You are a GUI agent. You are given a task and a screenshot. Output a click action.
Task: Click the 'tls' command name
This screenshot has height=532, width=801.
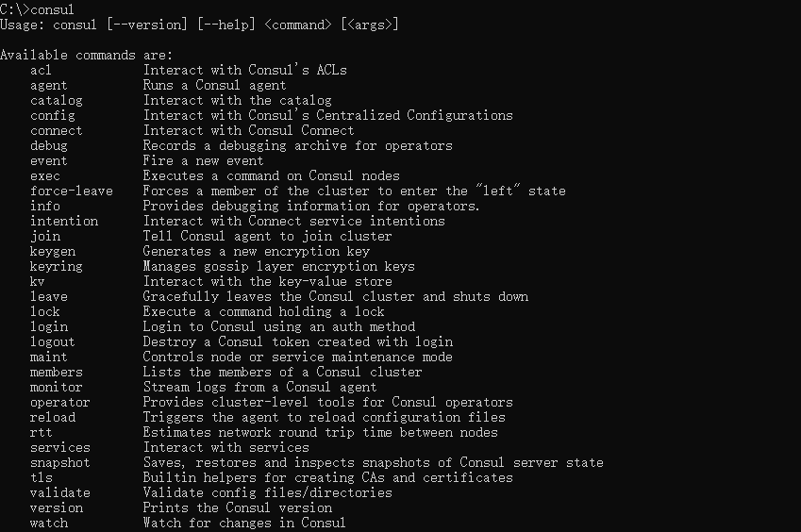point(41,477)
